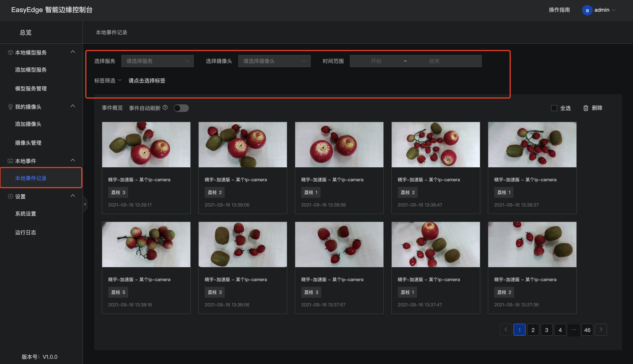
Task: Select current page 1 button
Action: (x=519, y=330)
